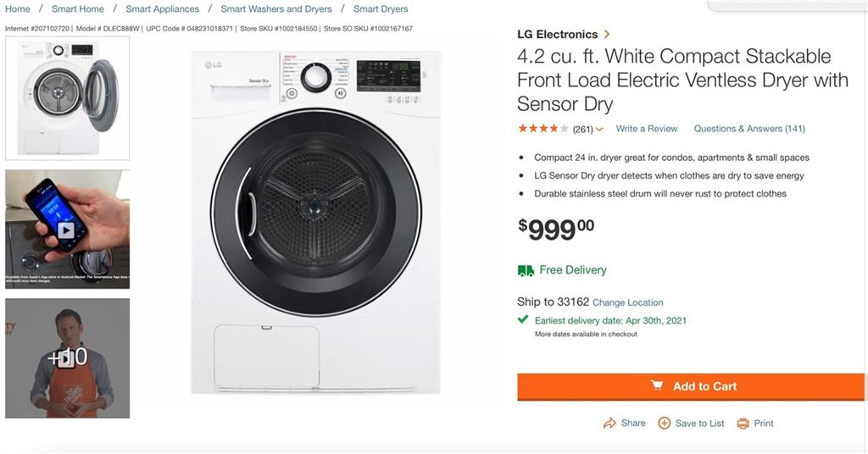Open Smart Appliances breadcrumb
Screen dimensions: 868x454
pos(162,9)
